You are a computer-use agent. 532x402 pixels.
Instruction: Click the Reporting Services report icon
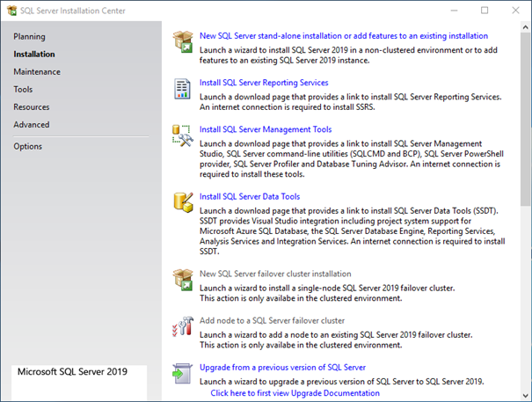(182, 89)
